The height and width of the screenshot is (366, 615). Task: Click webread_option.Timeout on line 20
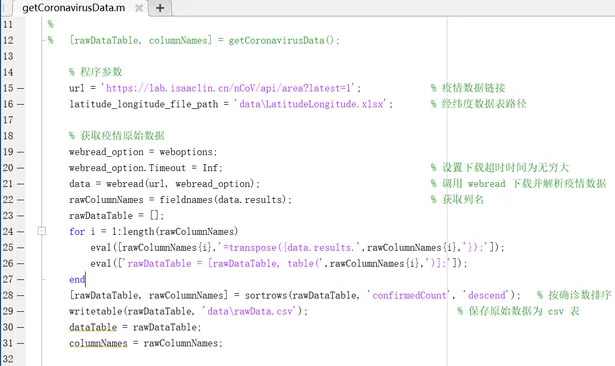pyautogui.click(x=127, y=168)
